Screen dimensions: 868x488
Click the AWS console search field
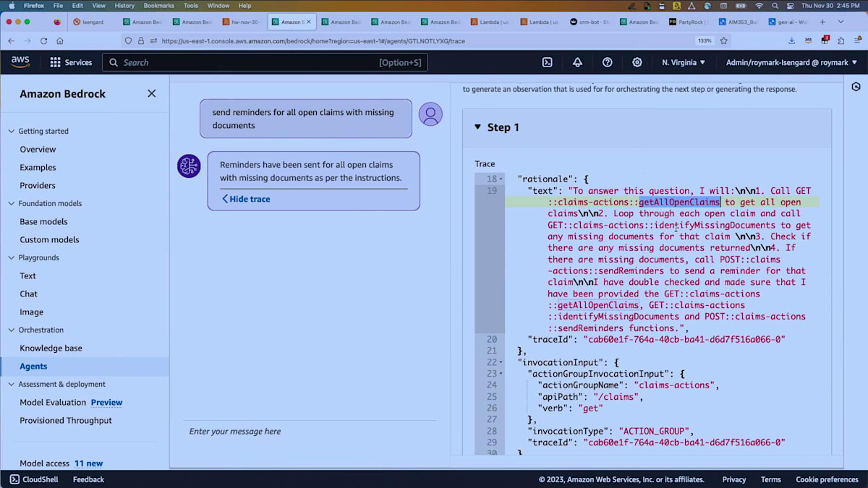tap(265, 62)
